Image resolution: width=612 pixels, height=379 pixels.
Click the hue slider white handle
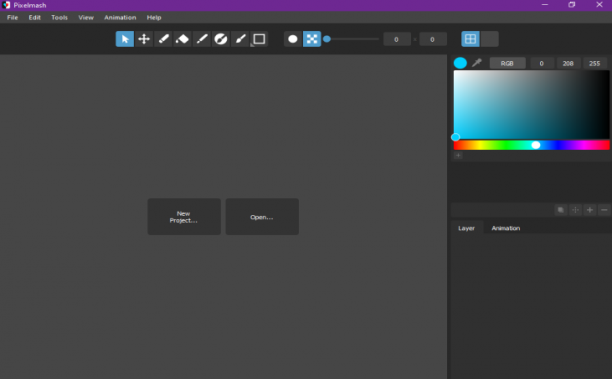tap(536, 145)
